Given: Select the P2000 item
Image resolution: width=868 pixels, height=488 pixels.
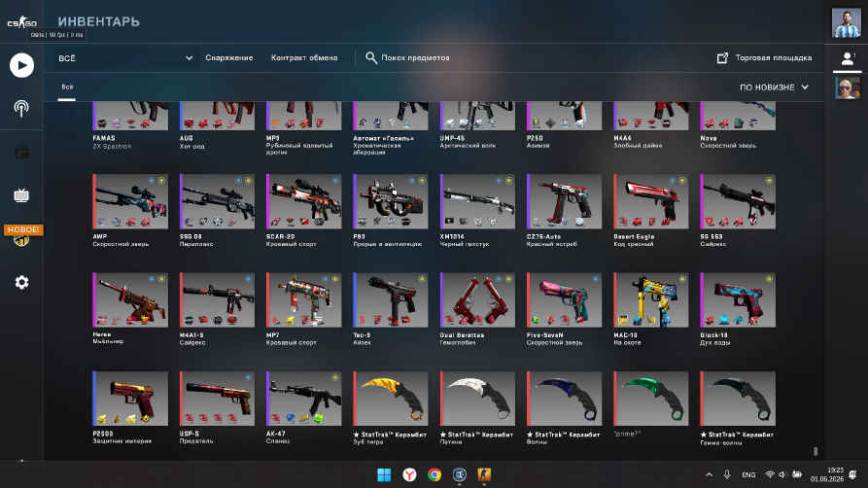Looking at the screenshot, I should point(130,399).
